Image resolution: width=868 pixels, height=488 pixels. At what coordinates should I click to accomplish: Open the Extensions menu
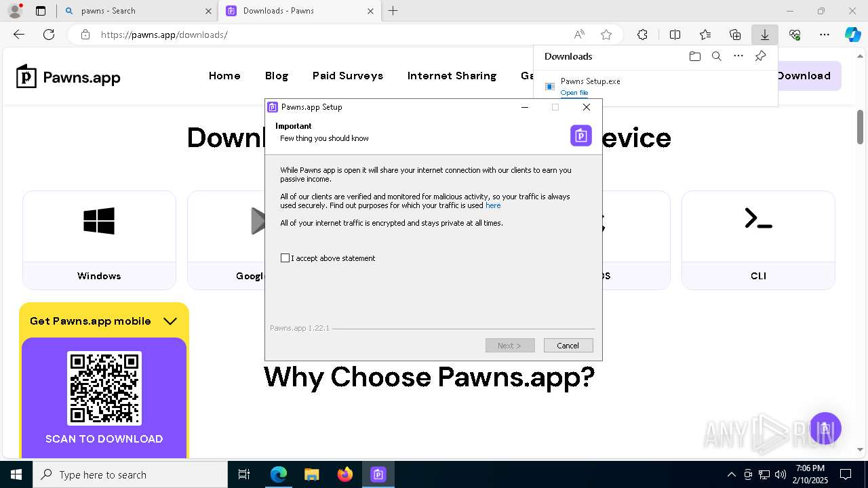tap(642, 35)
